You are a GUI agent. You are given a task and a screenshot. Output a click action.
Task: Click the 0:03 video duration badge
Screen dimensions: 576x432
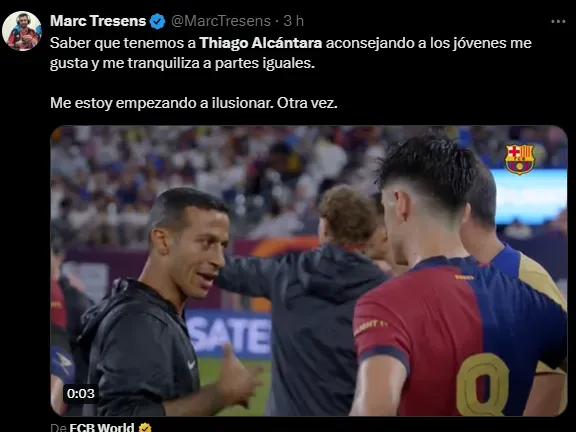(x=80, y=393)
